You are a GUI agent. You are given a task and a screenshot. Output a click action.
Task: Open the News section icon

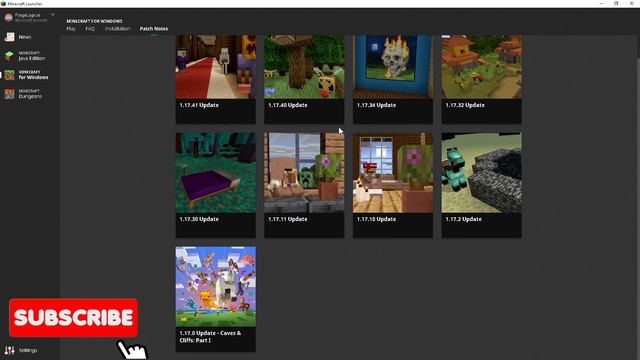pyautogui.click(x=9, y=37)
